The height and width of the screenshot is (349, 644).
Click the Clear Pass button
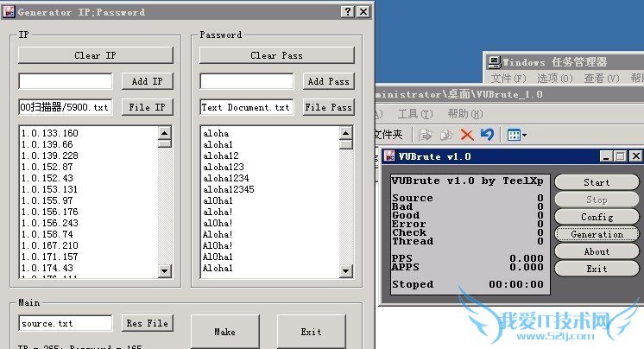tap(276, 55)
